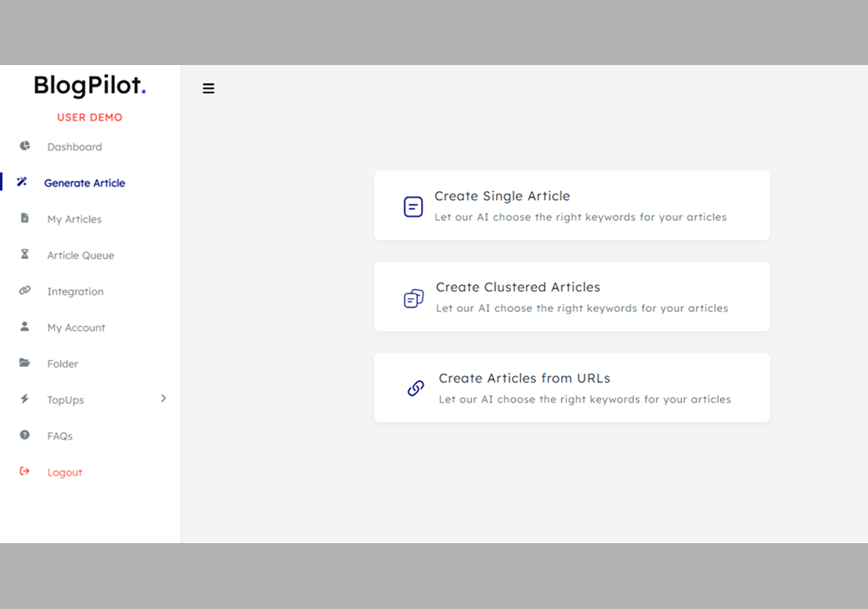Click the Logout arrow icon

(x=23, y=472)
